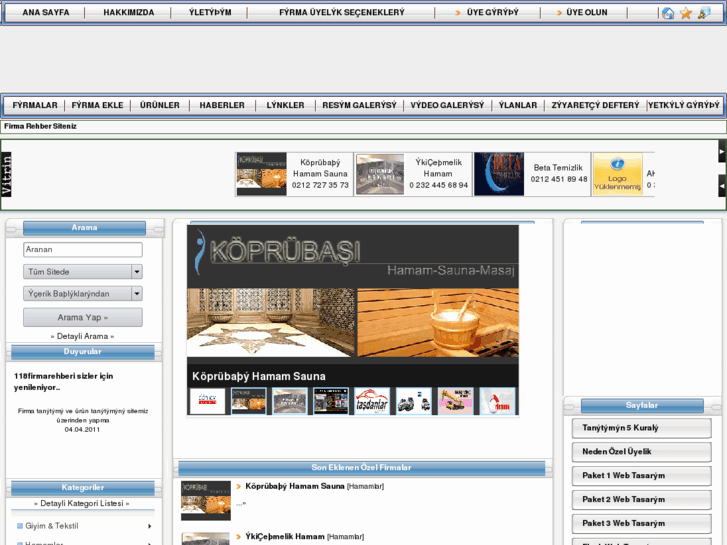
Task: Open the HAKKIMIZDA menu item
Action: (128, 13)
